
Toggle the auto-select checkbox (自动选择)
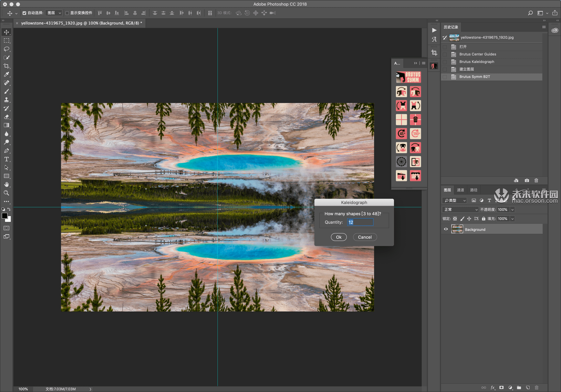click(x=24, y=13)
